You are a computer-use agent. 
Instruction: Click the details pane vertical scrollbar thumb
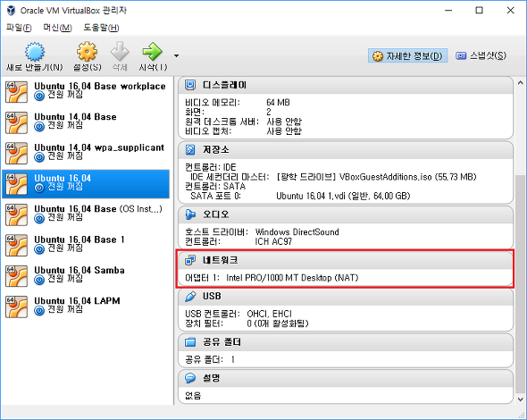click(520, 284)
